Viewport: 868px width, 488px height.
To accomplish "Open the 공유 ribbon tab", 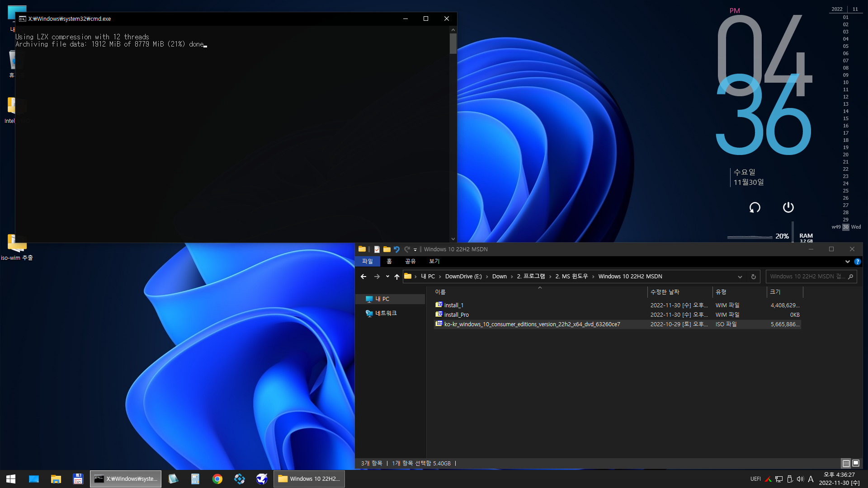I will tap(410, 261).
